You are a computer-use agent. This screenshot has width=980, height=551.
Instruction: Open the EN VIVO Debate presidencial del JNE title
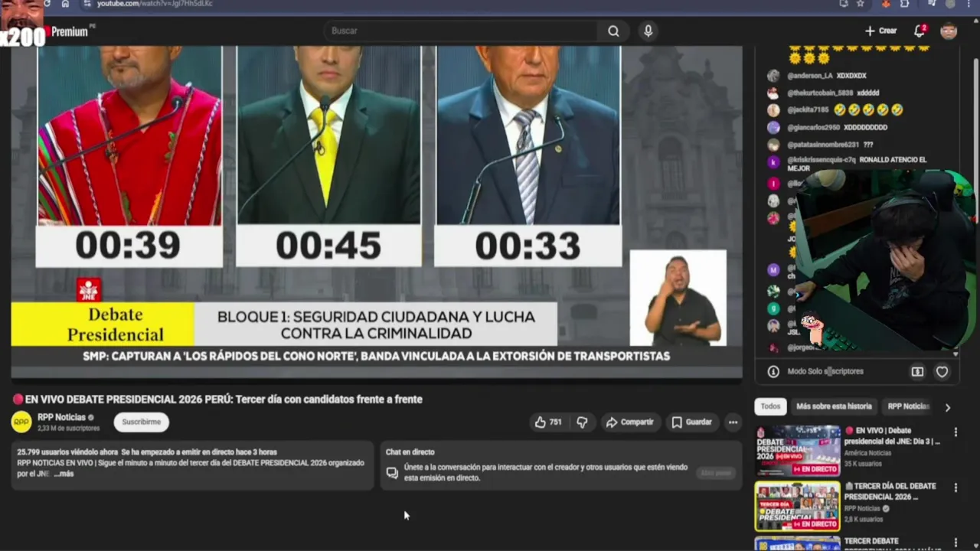point(893,436)
